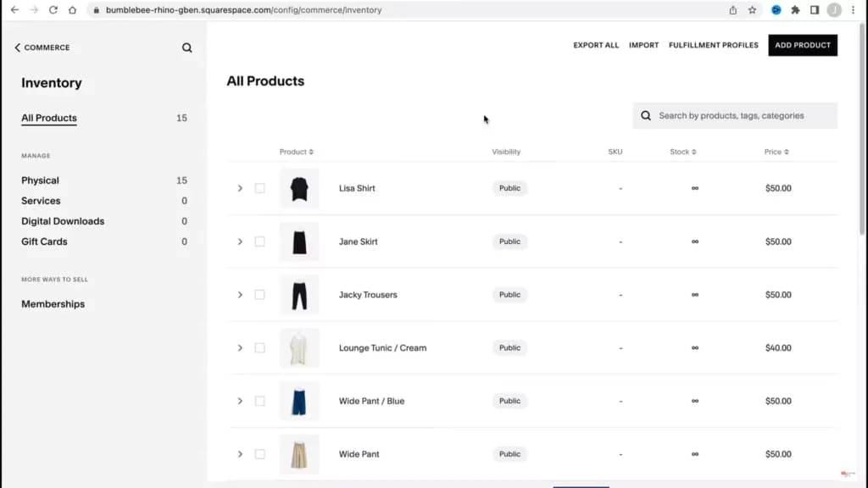Click the Lounge Tunic / Cream name
Image resolution: width=868 pixels, height=488 pixels.
click(382, 347)
